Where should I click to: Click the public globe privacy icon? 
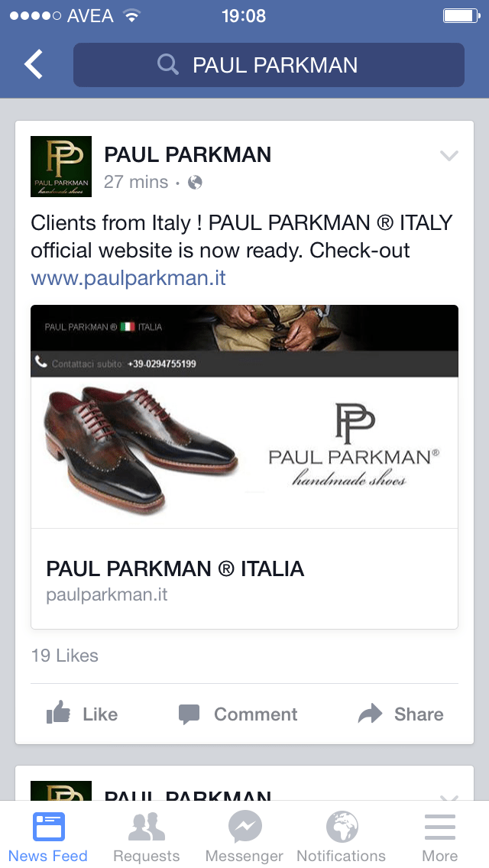(x=195, y=182)
